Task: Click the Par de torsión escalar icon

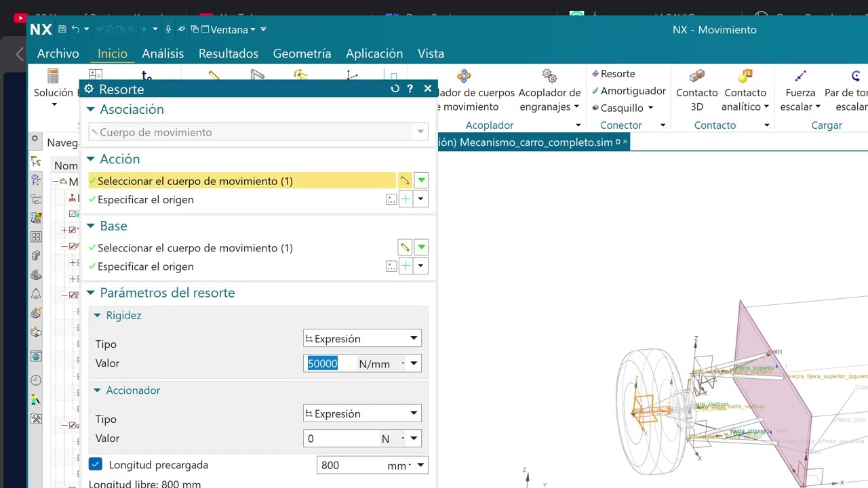Action: [856, 76]
